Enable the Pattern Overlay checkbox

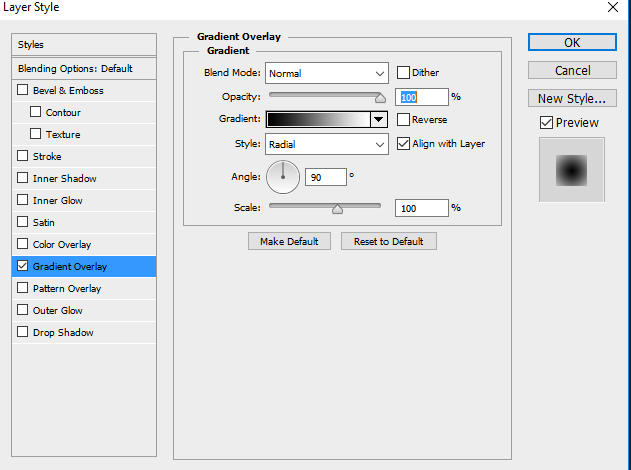click(23, 288)
